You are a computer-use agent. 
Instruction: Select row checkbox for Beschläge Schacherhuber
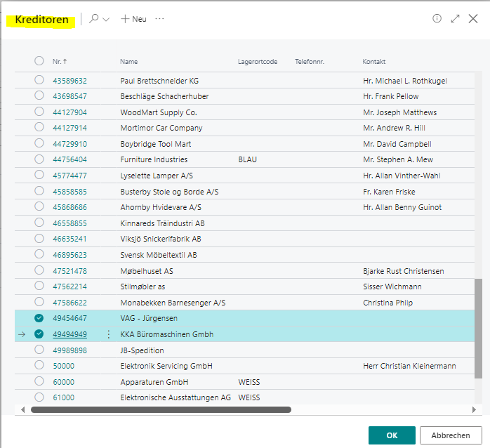pyautogui.click(x=39, y=95)
